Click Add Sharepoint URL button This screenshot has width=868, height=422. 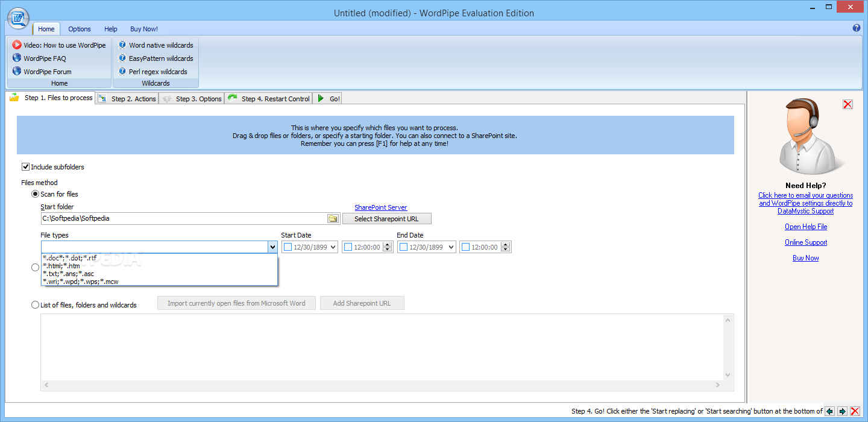click(362, 303)
